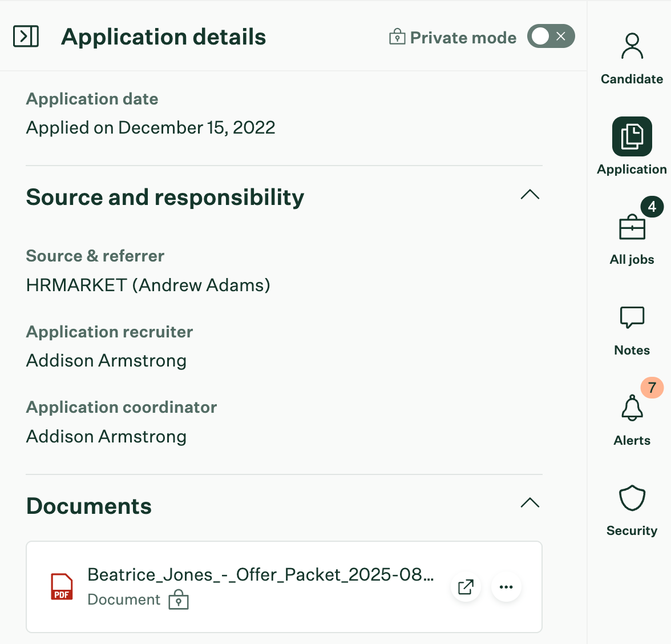Click the All jobs badge showing 4

[652, 207]
